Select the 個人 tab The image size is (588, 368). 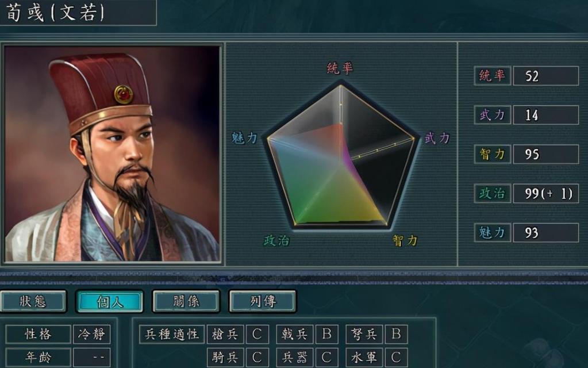[x=110, y=301]
